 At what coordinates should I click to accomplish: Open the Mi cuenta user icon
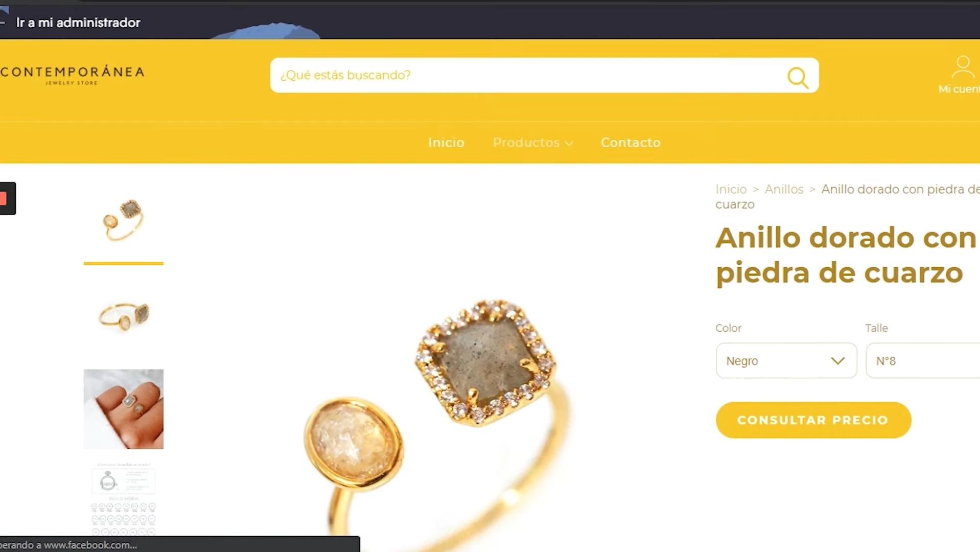(963, 67)
